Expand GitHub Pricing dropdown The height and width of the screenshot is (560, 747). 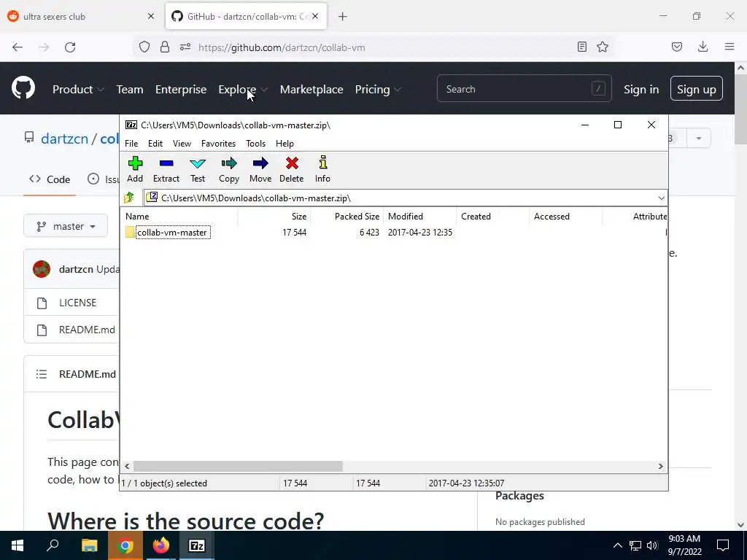pos(379,89)
